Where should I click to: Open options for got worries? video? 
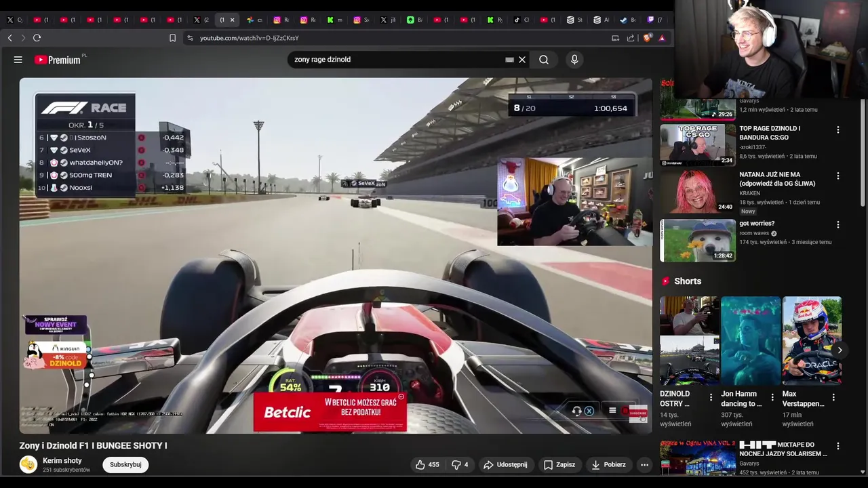(x=838, y=224)
